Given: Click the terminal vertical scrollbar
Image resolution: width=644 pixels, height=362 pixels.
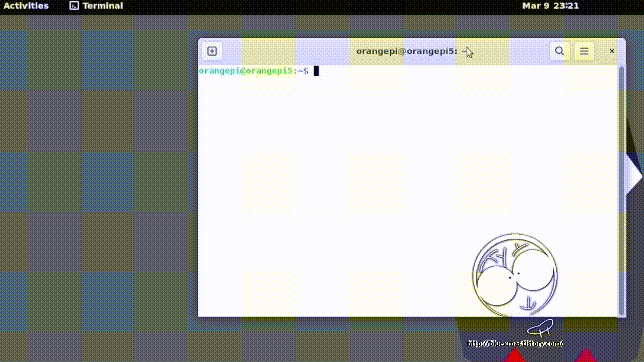Looking at the screenshot, I should click(x=621, y=191).
